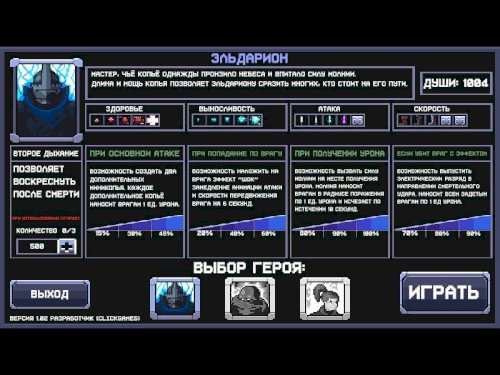Select the fourth stamina upgrade icon
The width and height of the screenshot is (500, 375).
click(241, 120)
